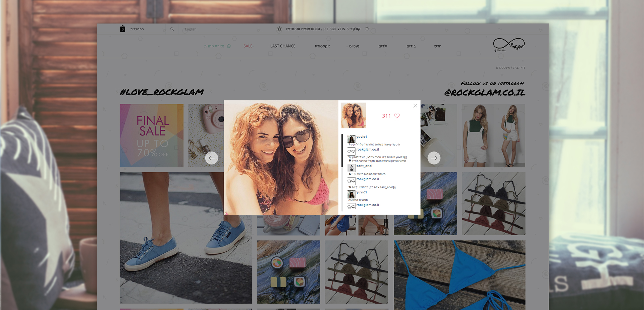This screenshot has height=310, width=644.
Task: Click the comment 'הזמנתי את החולצה הזאת'
Action: (x=371, y=174)
